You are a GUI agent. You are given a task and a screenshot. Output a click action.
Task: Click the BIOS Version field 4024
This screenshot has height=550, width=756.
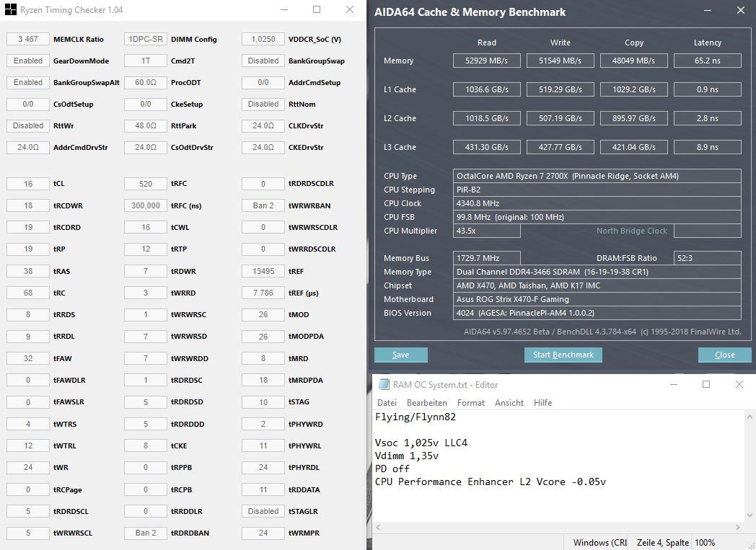click(597, 313)
